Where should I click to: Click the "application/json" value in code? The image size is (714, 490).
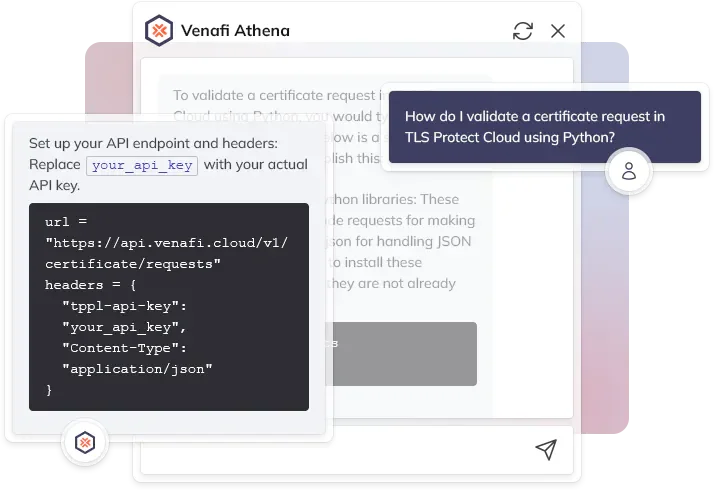137,369
